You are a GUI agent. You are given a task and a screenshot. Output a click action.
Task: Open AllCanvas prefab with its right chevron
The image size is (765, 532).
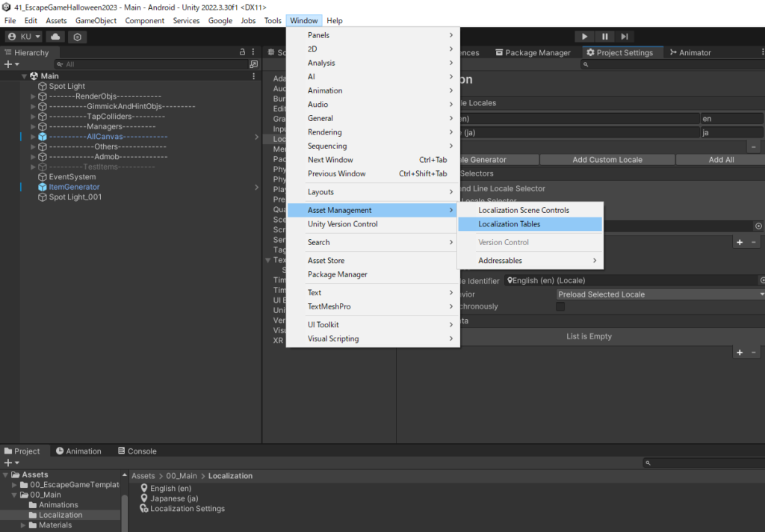[257, 137]
